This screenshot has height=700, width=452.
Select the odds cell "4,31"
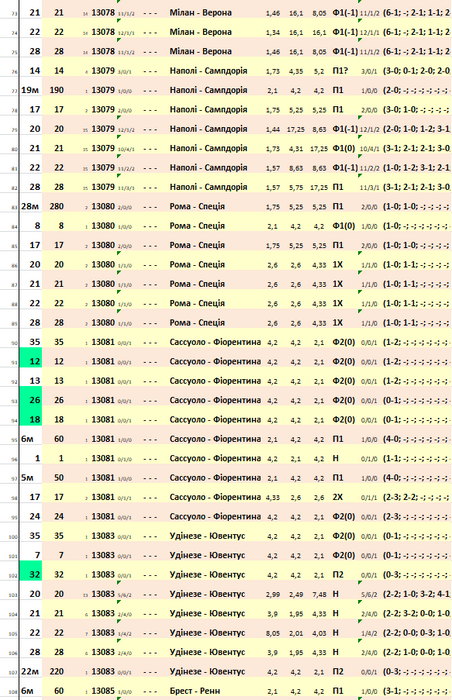296,149
